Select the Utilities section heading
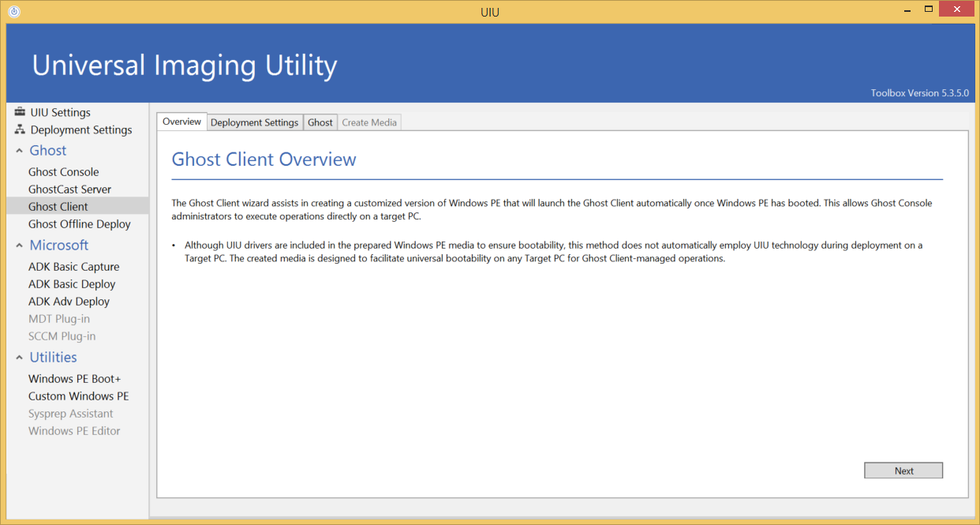 click(54, 357)
